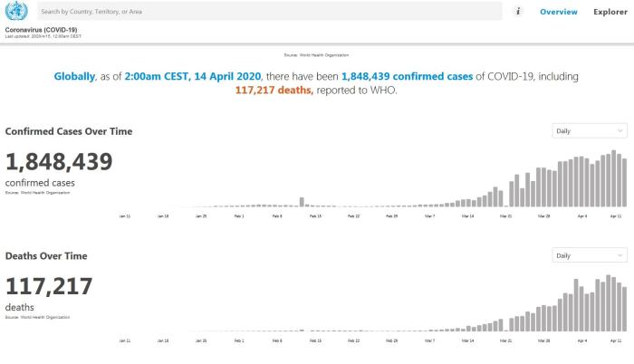Click 'deaths' label under 117,217
Viewport: 634px width, 364px height.
pyautogui.click(x=19, y=307)
